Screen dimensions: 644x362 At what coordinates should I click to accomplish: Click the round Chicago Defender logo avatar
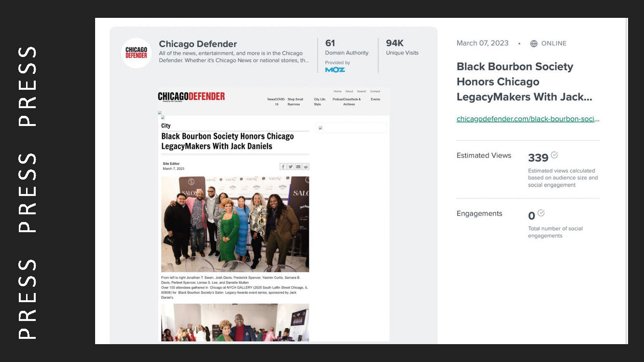click(136, 53)
